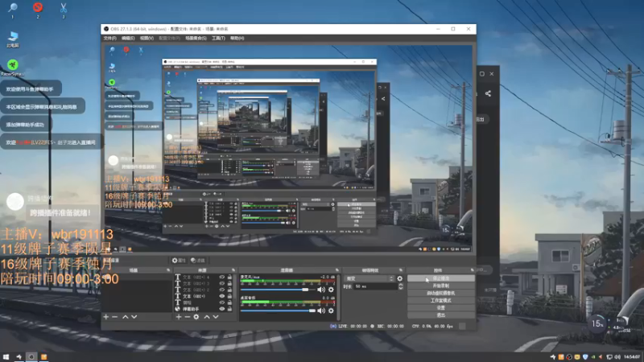The height and width of the screenshot is (362, 644).
Task: Click system volume icon in tray
Action: [617, 357]
